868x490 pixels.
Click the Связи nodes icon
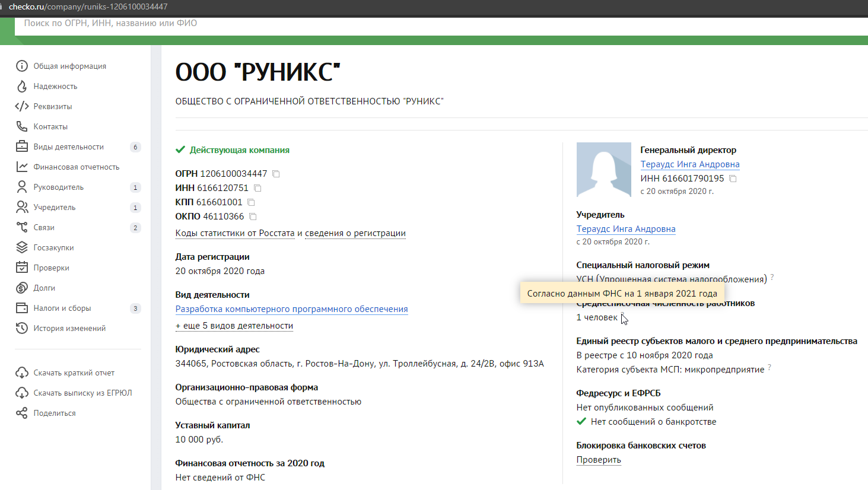click(22, 227)
